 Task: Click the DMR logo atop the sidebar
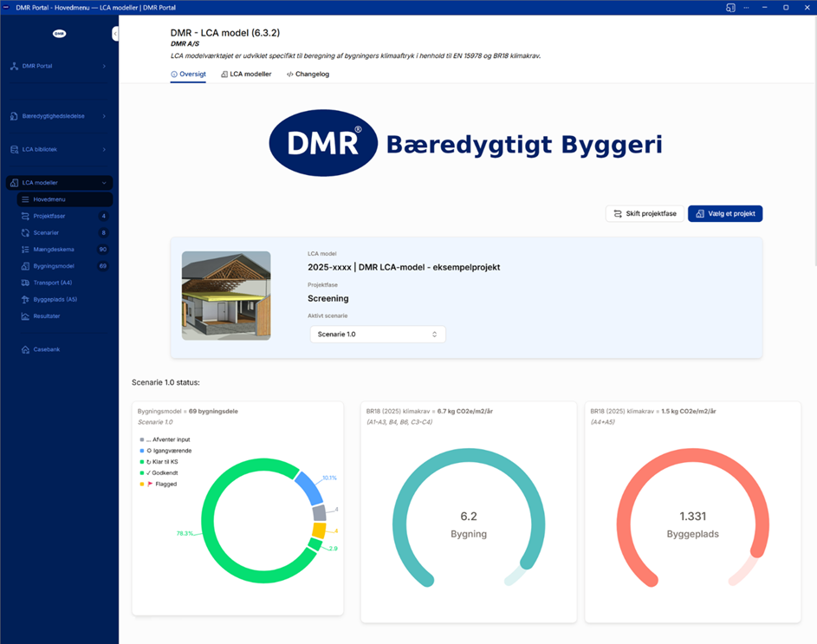pos(59,34)
